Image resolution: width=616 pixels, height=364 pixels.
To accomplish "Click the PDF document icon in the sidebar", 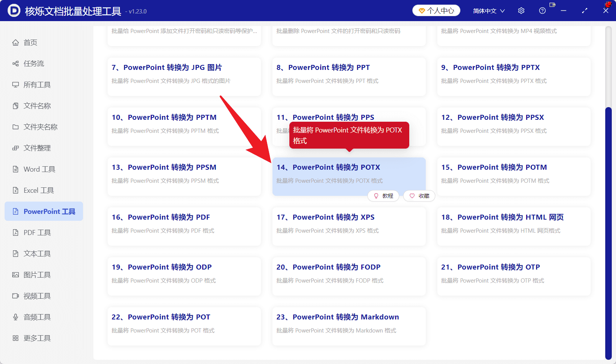I will pyautogui.click(x=15, y=233).
